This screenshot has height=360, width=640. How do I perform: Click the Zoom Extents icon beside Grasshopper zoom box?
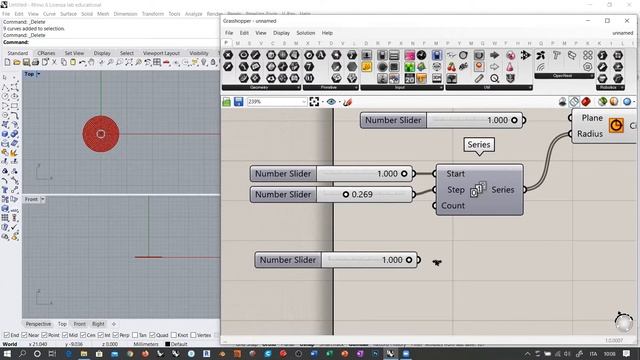[x=314, y=102]
